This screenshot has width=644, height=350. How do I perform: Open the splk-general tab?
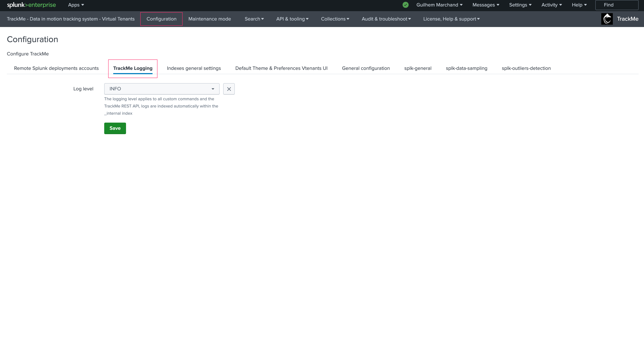pyautogui.click(x=418, y=68)
